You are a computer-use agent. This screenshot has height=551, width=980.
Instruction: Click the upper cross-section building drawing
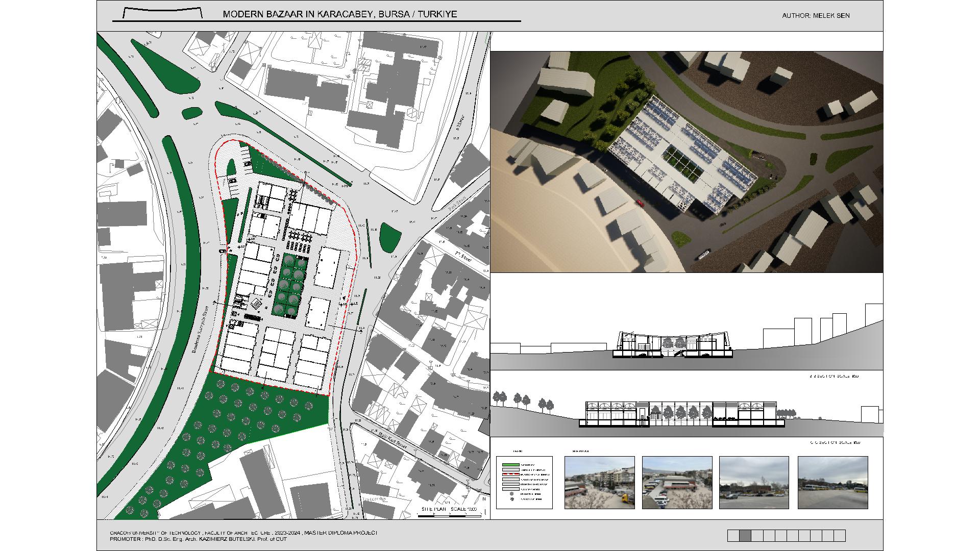(x=673, y=345)
